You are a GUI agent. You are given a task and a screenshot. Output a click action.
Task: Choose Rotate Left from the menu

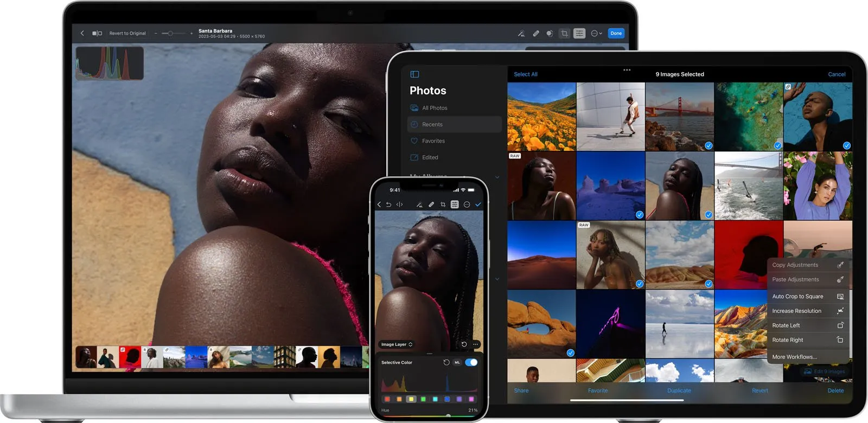click(x=808, y=325)
